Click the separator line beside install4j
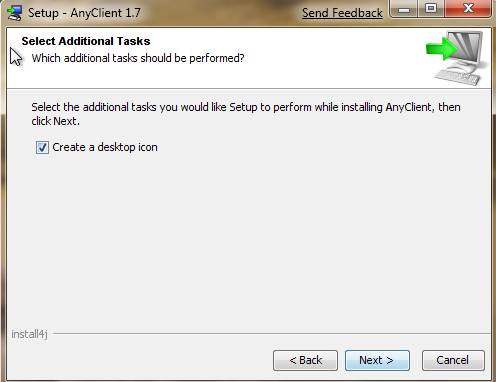This screenshot has width=496, height=382. 271,333
